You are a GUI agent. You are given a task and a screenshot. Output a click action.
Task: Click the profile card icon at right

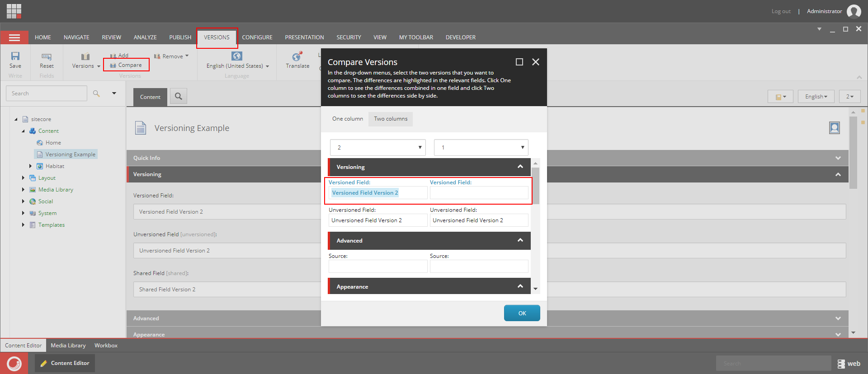point(835,128)
